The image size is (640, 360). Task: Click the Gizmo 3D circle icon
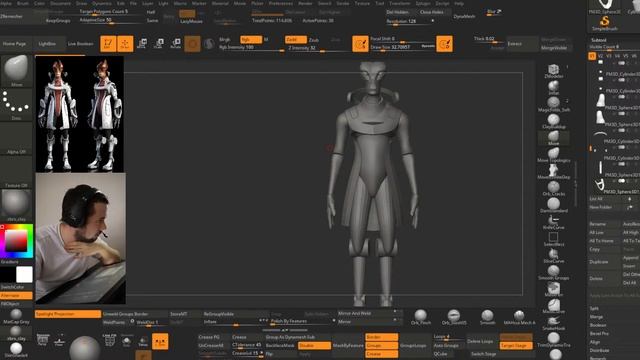coord(192,44)
